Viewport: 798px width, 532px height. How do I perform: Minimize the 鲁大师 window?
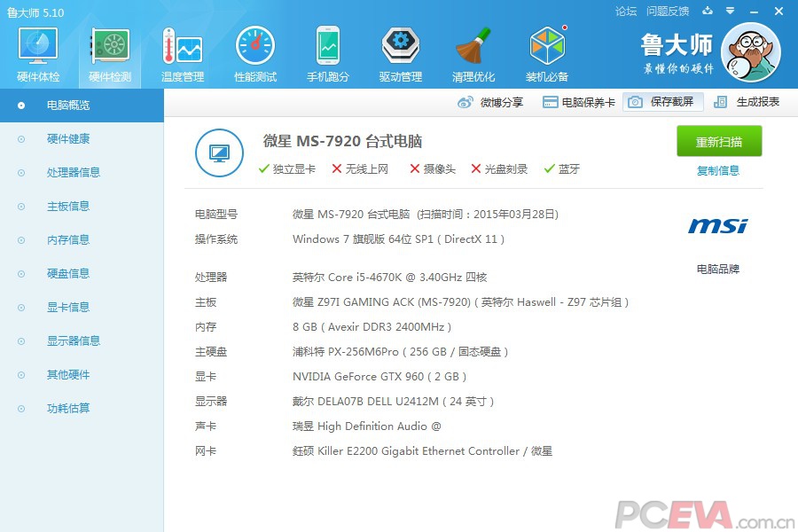coord(755,12)
